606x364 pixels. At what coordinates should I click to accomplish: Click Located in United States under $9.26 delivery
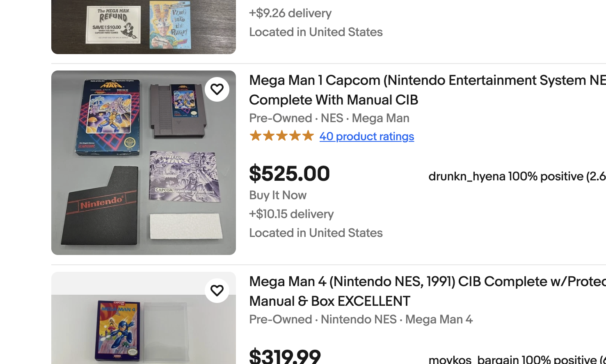point(316,32)
